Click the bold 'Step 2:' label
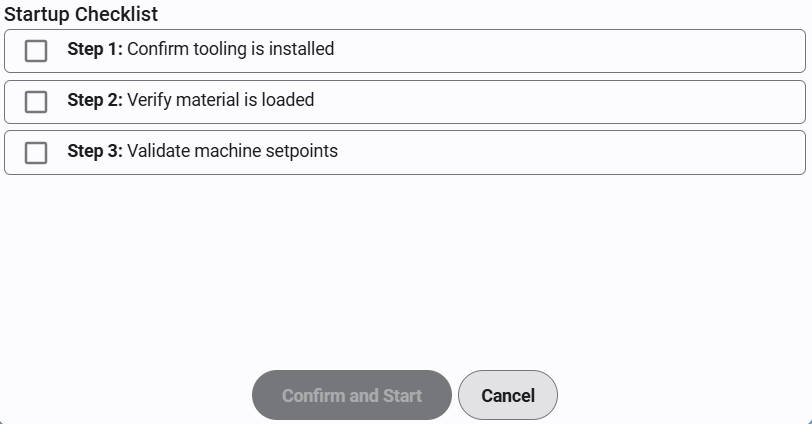The width and height of the screenshot is (812, 424). coord(94,100)
